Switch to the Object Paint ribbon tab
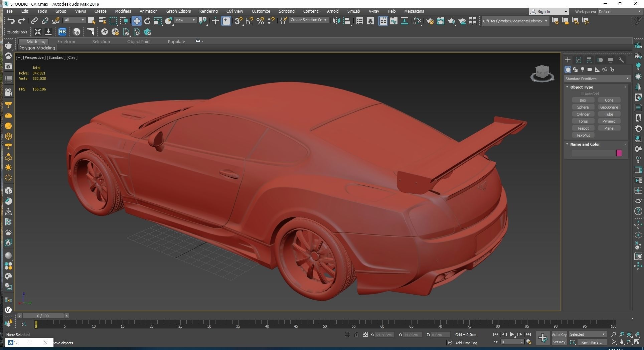Viewport: 644px width, 350px height. [x=139, y=41]
